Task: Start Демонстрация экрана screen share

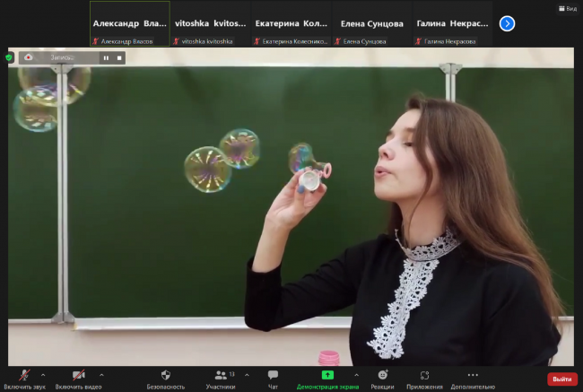Action: (327, 379)
